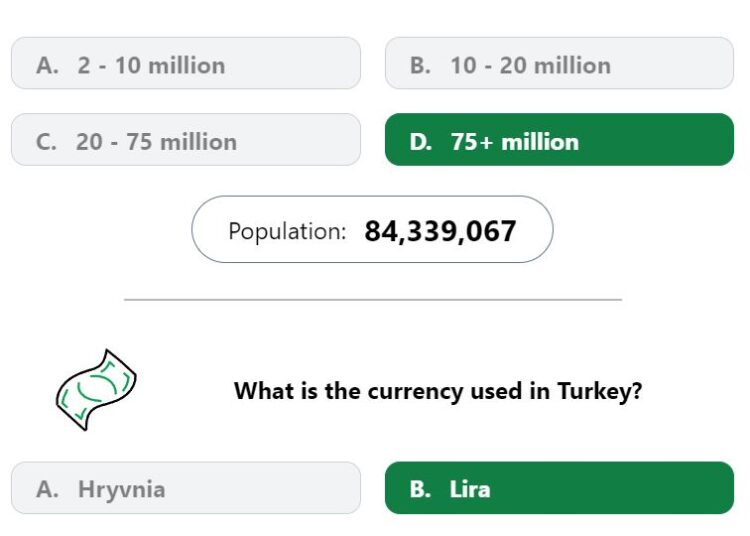
Task: Choose option B, 10 - 20 million
Action: tap(559, 63)
